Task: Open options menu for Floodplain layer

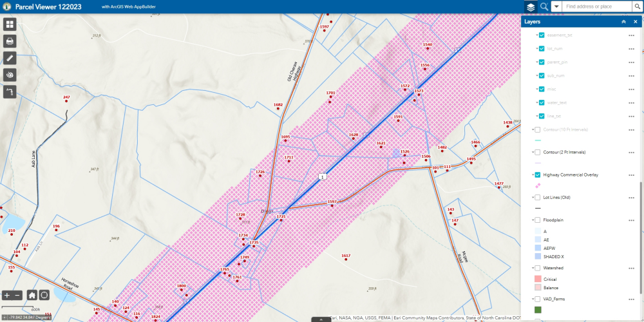Action: coord(632,220)
